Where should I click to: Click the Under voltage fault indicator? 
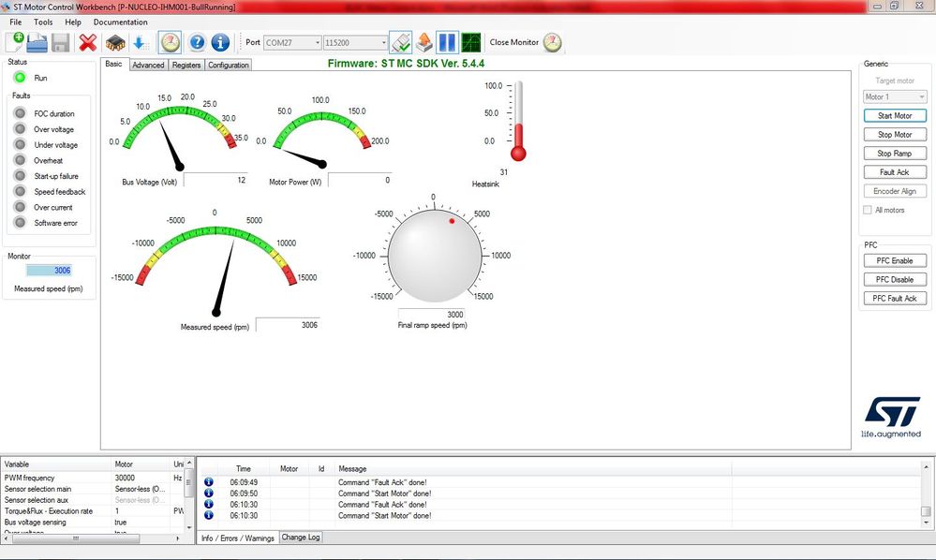tap(20, 144)
